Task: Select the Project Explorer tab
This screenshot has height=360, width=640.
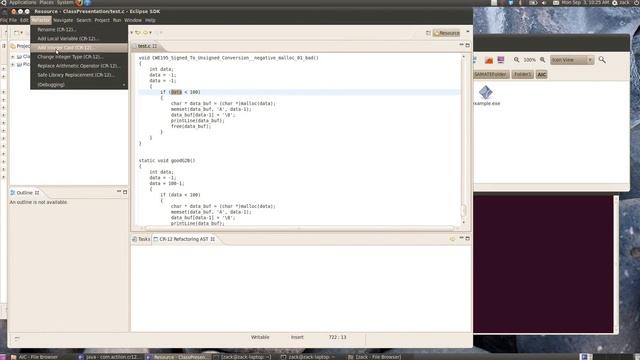Action: click(20, 46)
